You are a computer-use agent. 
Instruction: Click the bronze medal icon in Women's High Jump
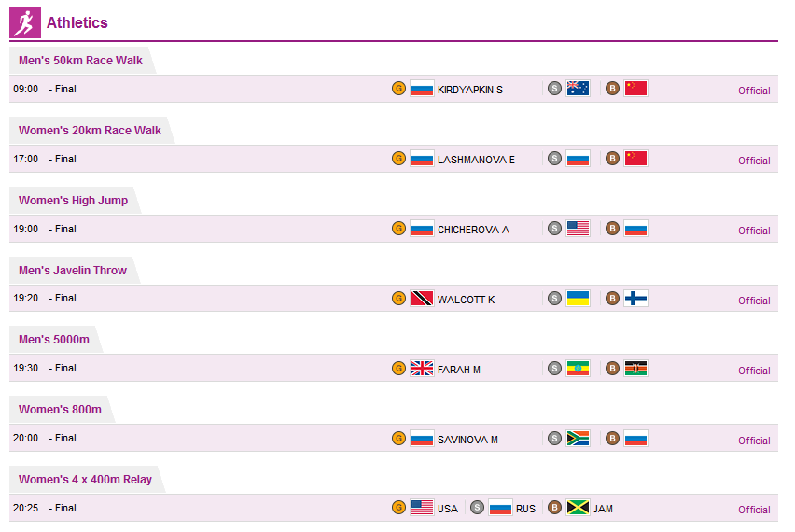pyautogui.click(x=612, y=229)
